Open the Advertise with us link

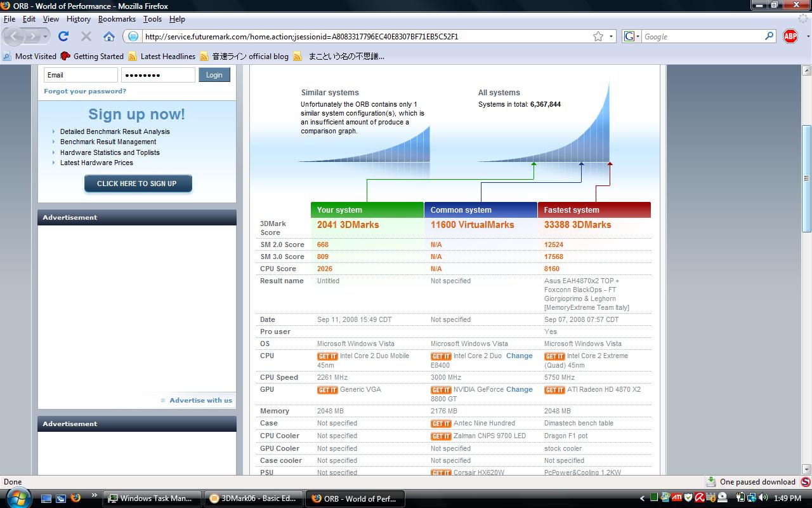[x=200, y=400]
